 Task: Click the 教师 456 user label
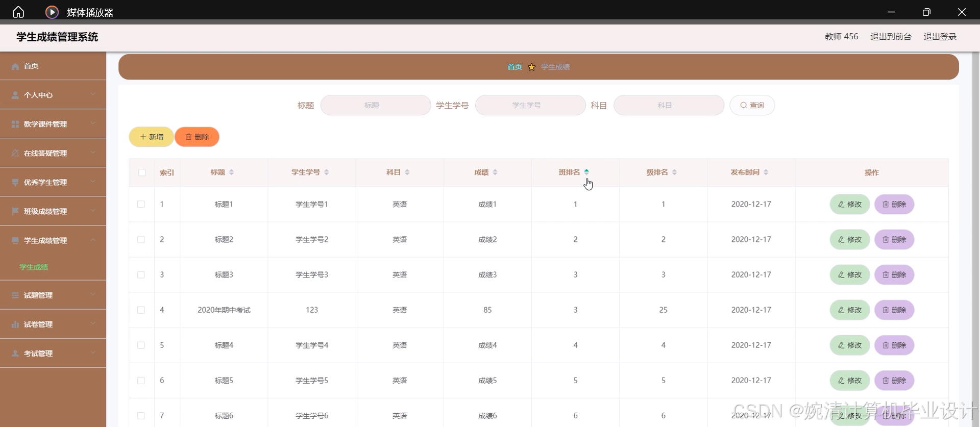pyautogui.click(x=842, y=37)
